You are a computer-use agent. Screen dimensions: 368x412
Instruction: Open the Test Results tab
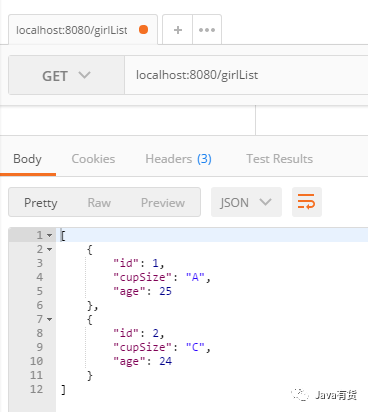tap(280, 159)
